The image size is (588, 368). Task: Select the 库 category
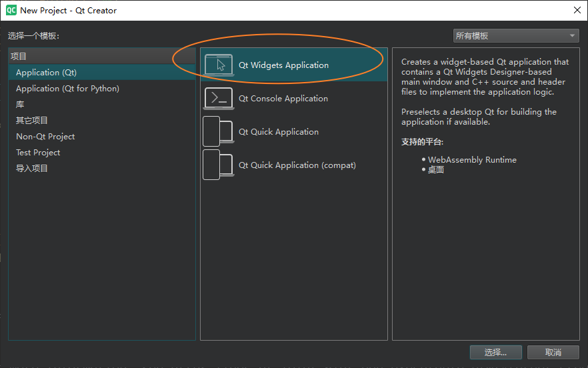(102, 104)
